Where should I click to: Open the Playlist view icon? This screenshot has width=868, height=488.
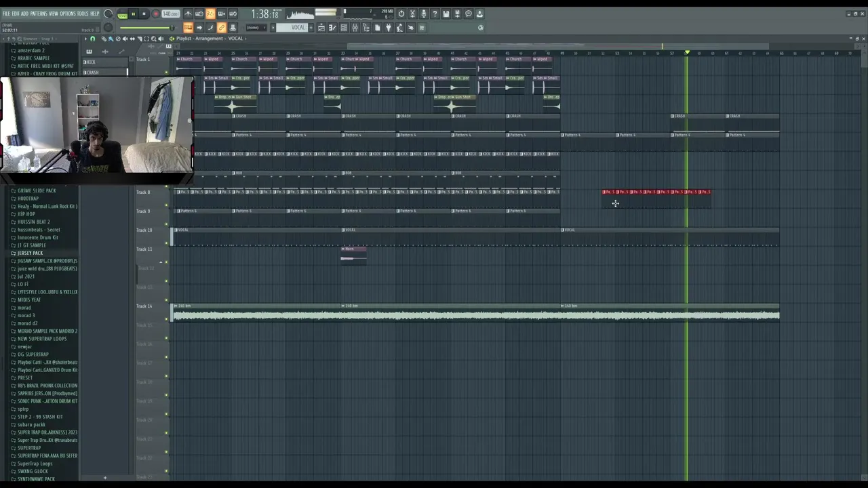(x=321, y=27)
